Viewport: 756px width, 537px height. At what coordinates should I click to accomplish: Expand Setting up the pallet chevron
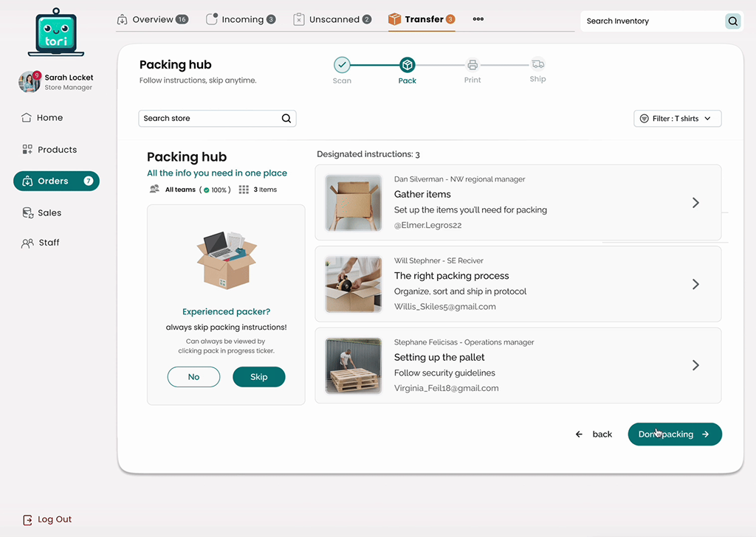695,365
